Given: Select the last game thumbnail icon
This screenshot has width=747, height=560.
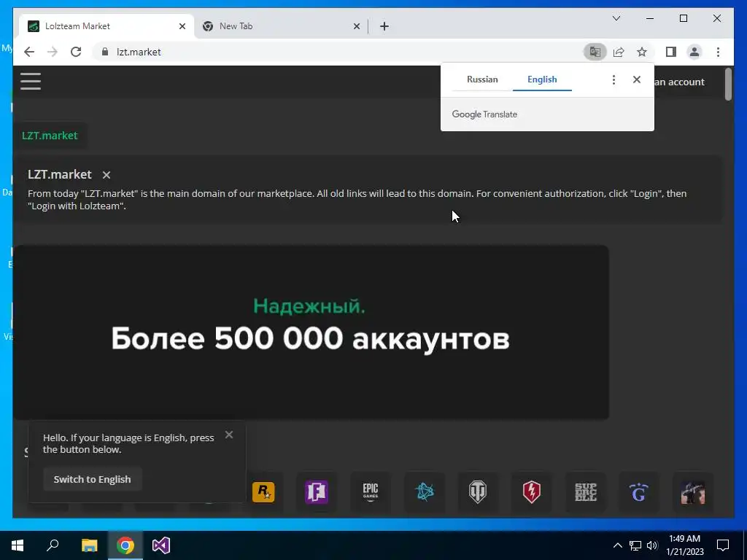Looking at the screenshot, I should click(x=693, y=492).
